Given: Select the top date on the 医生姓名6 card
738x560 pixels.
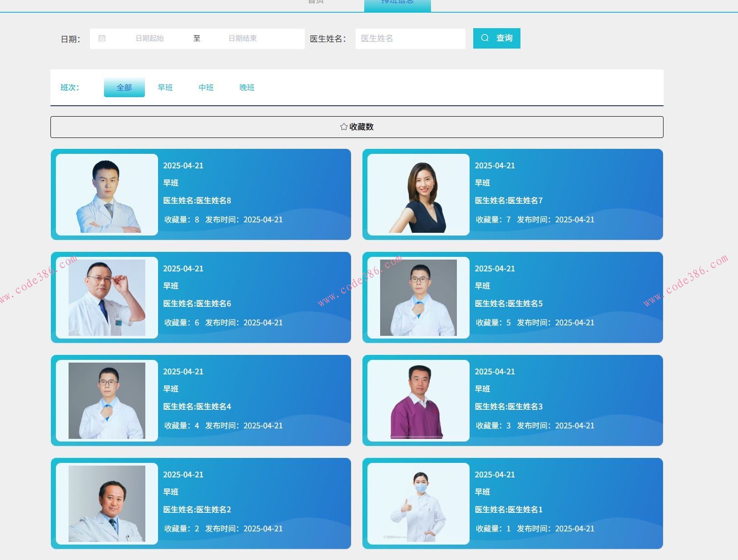Looking at the screenshot, I should click(x=183, y=269).
